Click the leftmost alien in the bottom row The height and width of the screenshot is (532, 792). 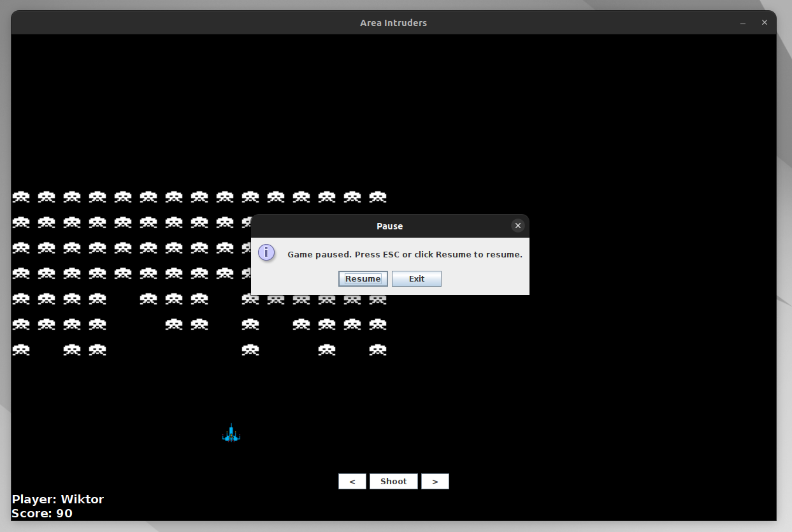(x=21, y=350)
